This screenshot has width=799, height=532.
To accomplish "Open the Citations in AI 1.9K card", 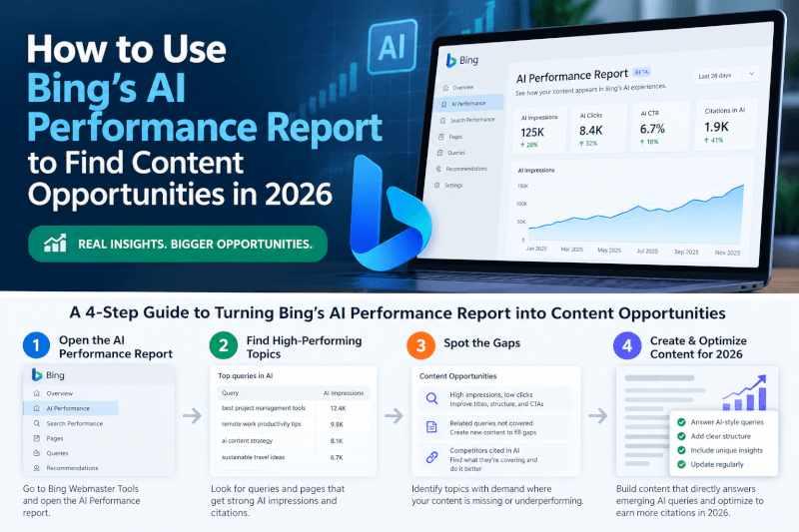I will tap(726, 124).
